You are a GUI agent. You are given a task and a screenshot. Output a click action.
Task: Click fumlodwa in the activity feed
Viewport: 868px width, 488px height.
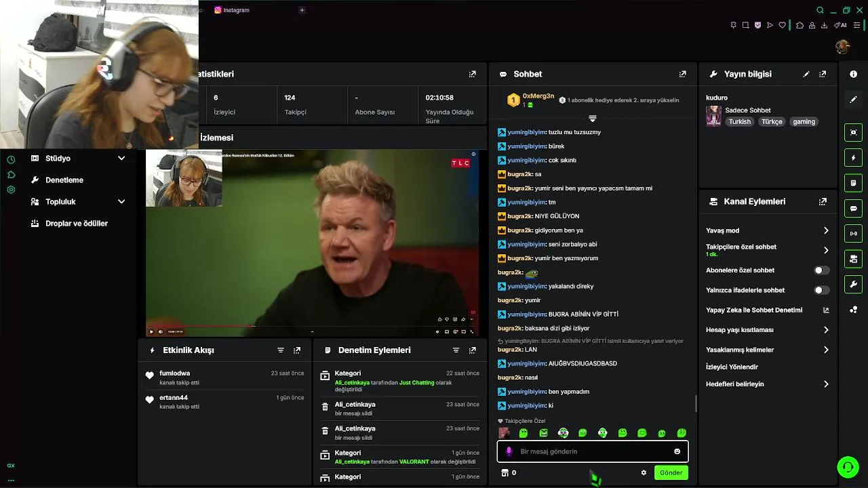click(174, 373)
